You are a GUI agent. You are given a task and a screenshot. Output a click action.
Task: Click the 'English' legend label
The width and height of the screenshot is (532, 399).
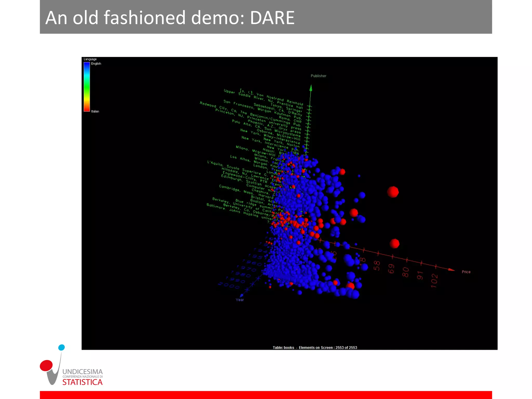tap(96, 64)
